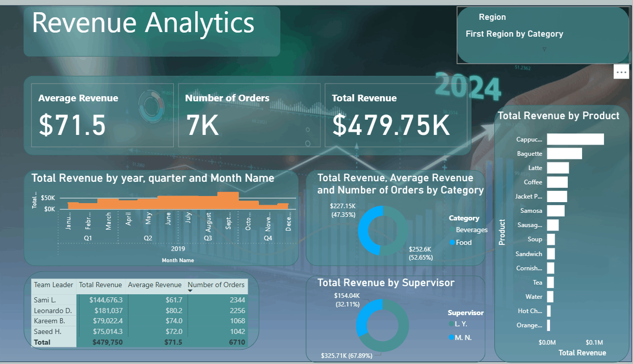Select the Leonardo D. table row

pos(53,311)
